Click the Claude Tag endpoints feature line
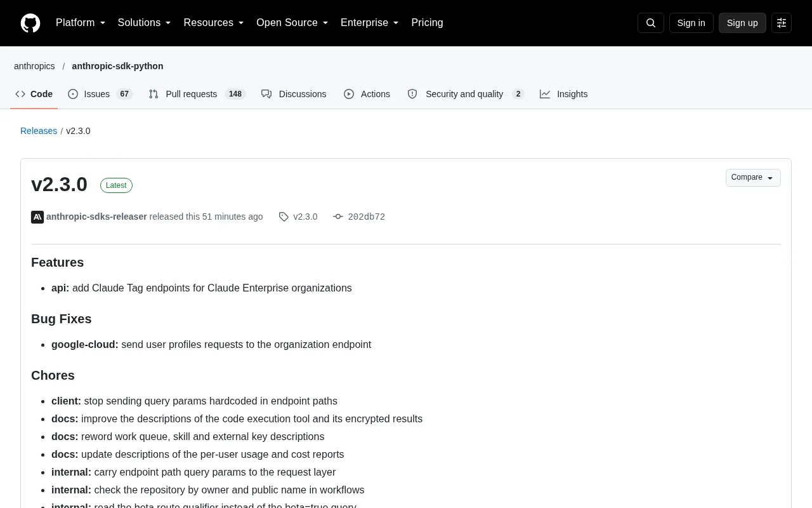The width and height of the screenshot is (812, 508). point(202,288)
